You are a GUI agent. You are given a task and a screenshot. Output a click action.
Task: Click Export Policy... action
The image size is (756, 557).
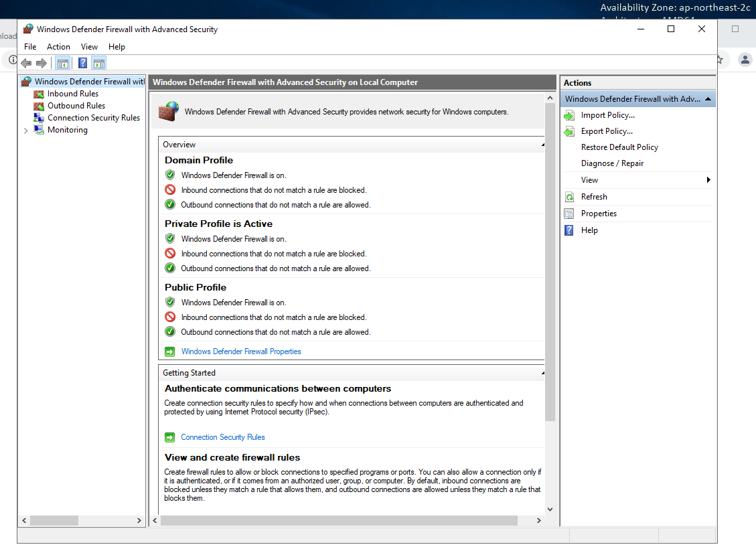607,131
